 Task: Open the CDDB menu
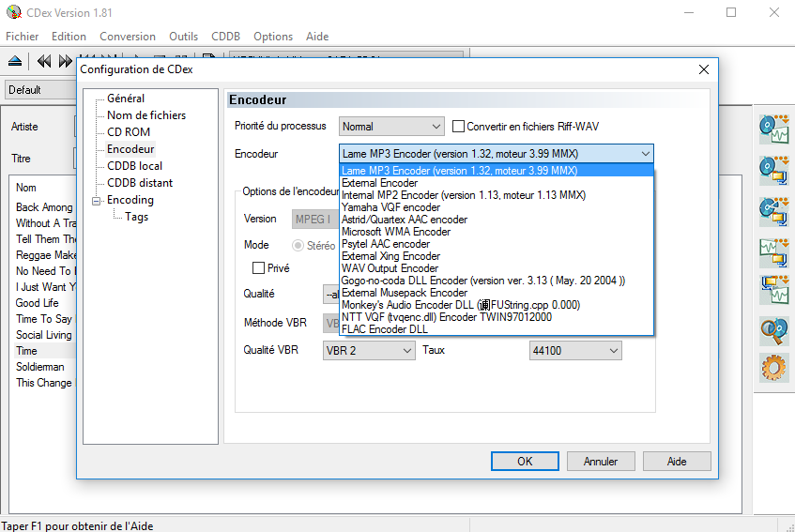tap(225, 37)
